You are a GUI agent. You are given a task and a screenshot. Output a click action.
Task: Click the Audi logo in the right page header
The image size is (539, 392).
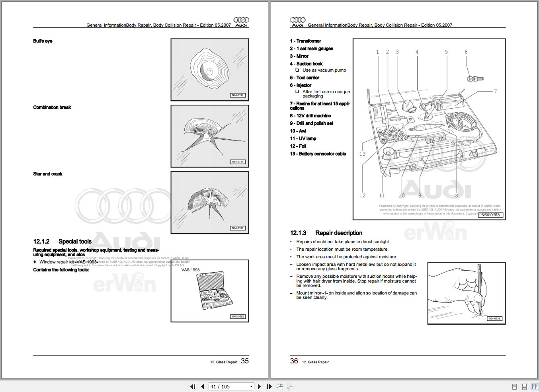298,22
